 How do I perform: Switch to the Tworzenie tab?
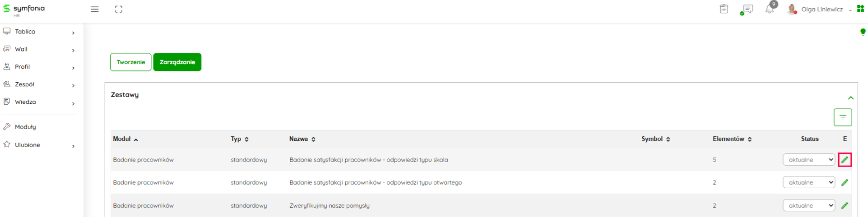click(x=131, y=62)
